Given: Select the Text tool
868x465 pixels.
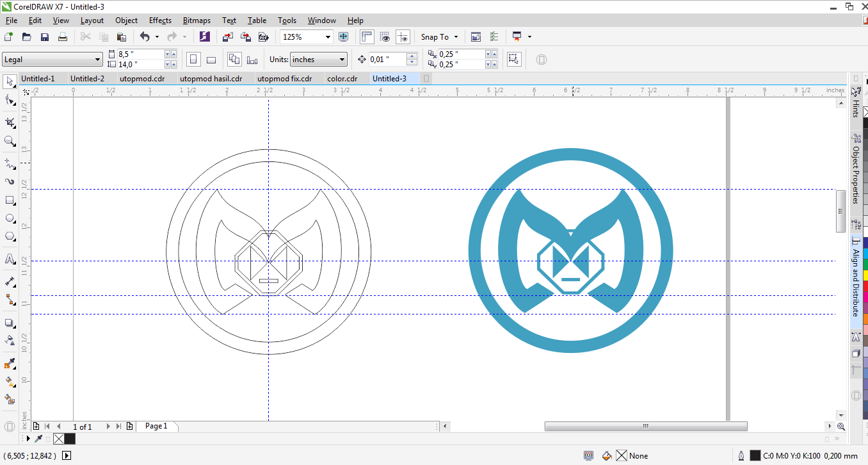Looking at the screenshot, I should (10, 259).
